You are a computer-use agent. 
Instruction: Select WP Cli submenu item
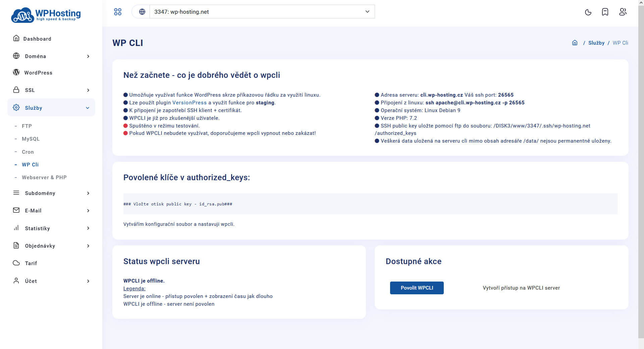(30, 165)
